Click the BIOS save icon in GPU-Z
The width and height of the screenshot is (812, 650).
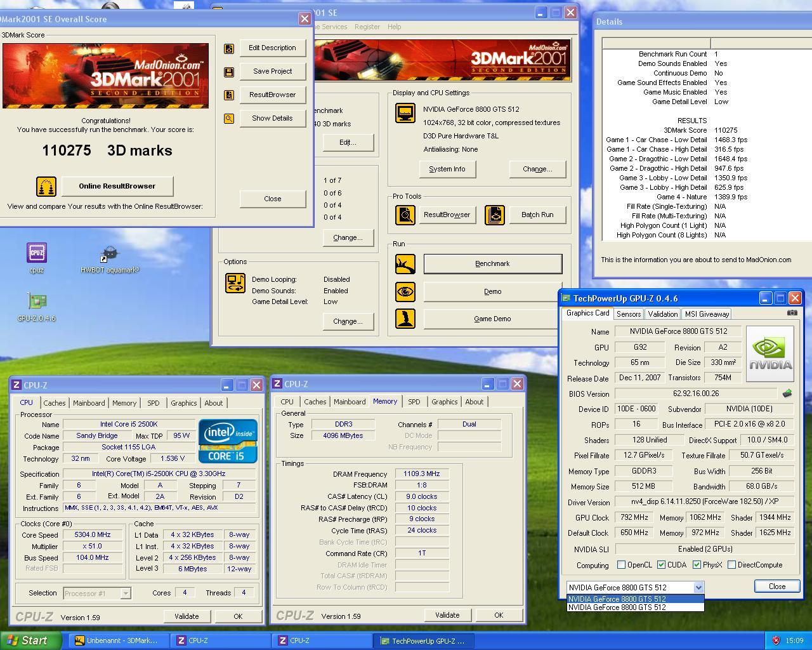point(787,394)
